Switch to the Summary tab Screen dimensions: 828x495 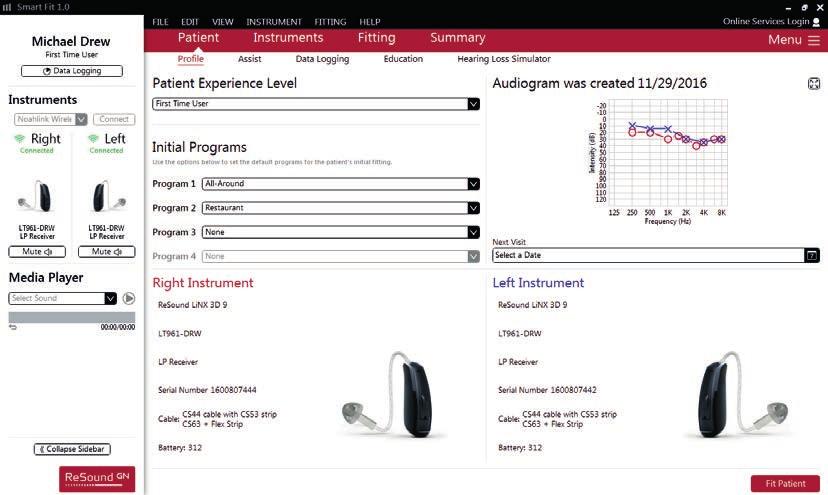coord(457,38)
